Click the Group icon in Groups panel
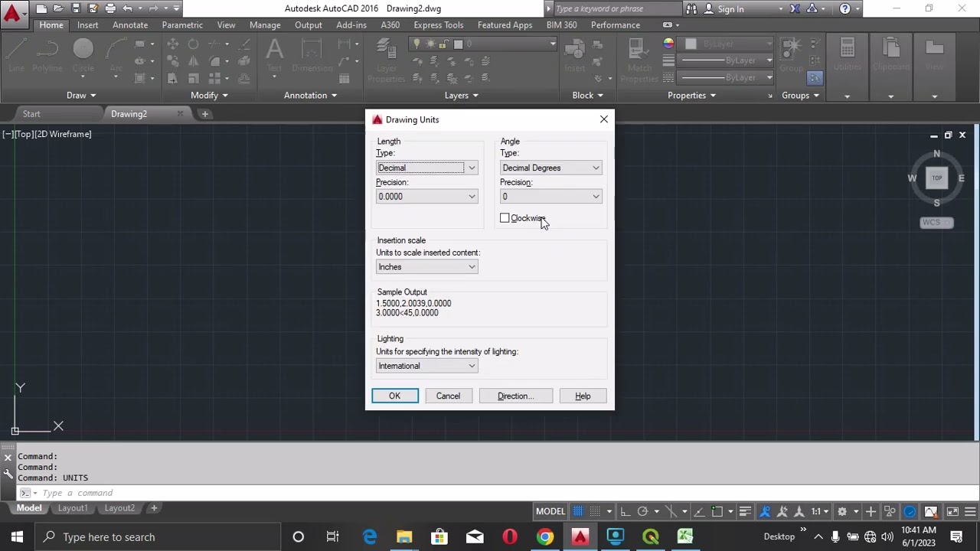Viewport: 980px width, 551px height. click(791, 55)
